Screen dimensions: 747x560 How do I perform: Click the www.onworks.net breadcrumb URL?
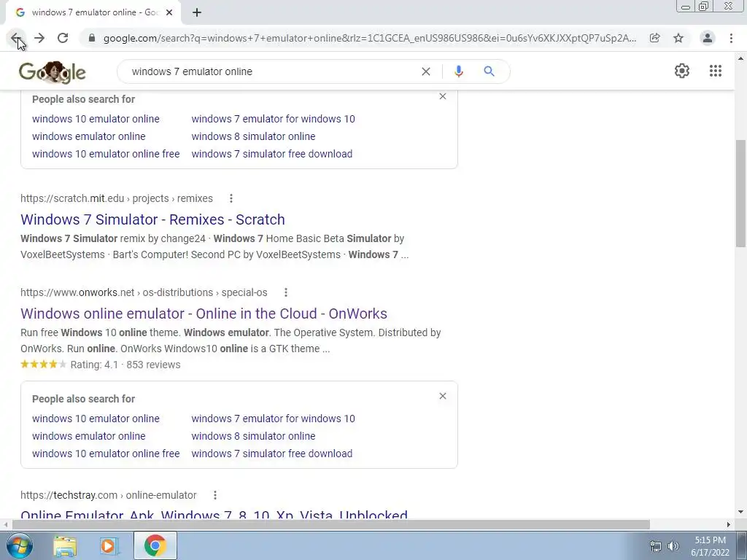tap(144, 292)
